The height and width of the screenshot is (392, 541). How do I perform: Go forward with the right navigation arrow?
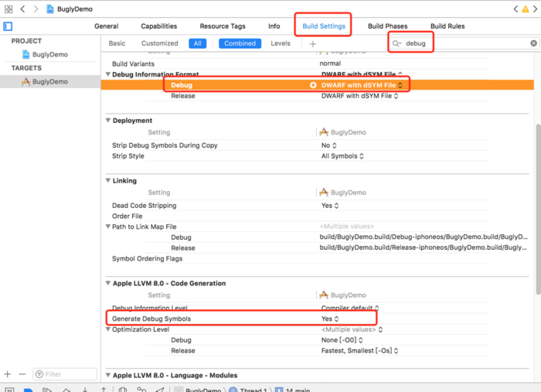point(36,9)
